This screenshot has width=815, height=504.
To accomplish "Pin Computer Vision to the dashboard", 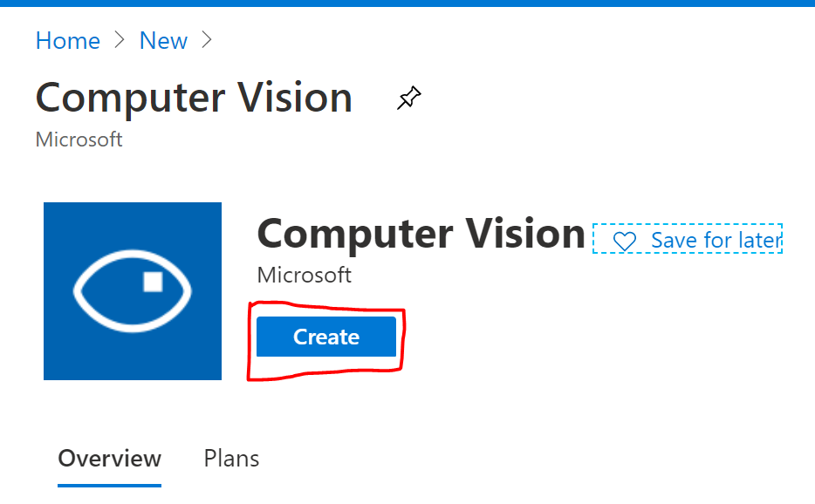I will tap(409, 98).
